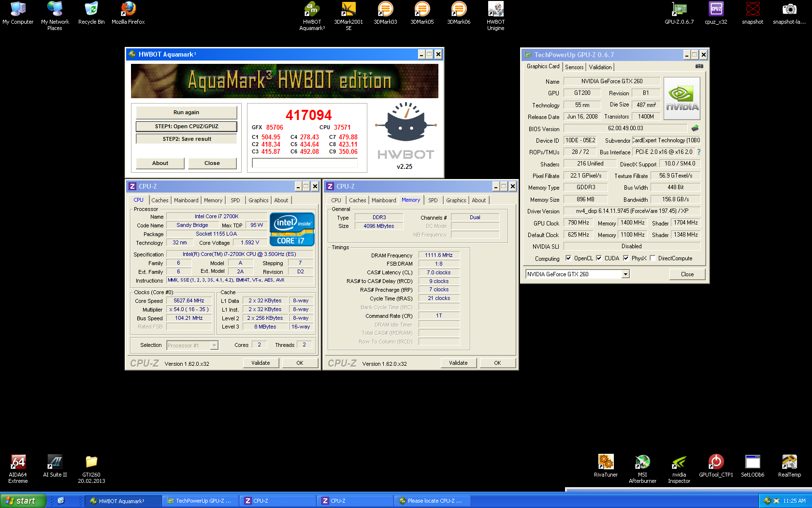812x508 pixels.
Task: Open GPU-Z.0.6.7 desktop icon
Action: coord(679,13)
